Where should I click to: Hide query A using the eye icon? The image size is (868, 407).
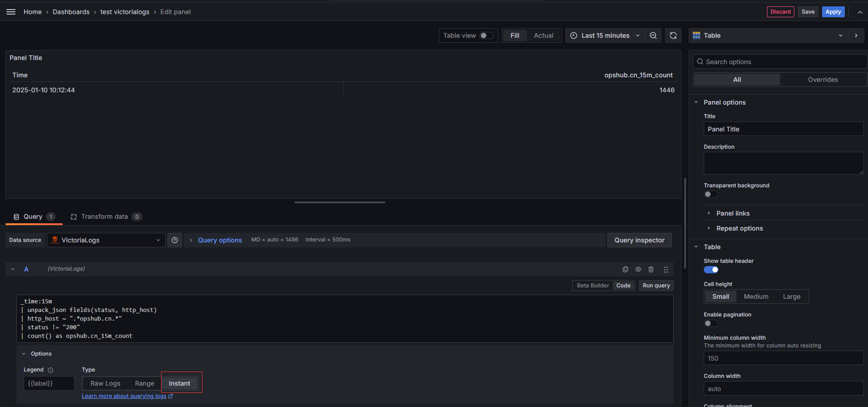point(638,269)
